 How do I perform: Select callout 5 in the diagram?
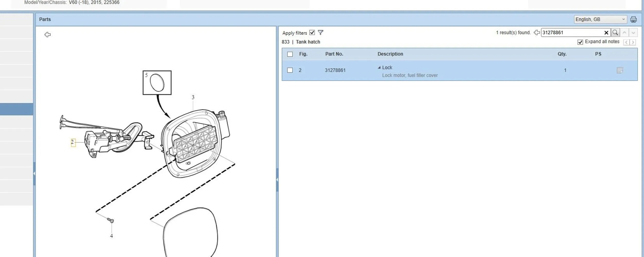[146, 75]
